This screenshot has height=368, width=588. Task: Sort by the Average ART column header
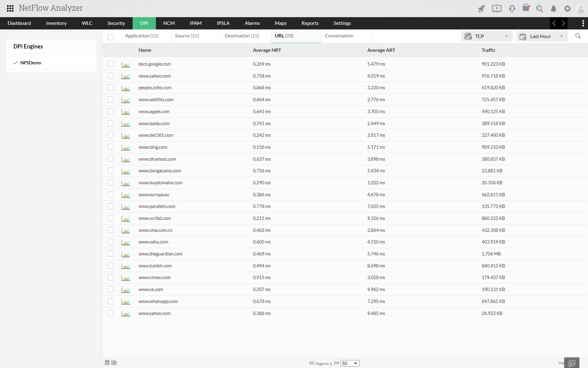point(381,50)
